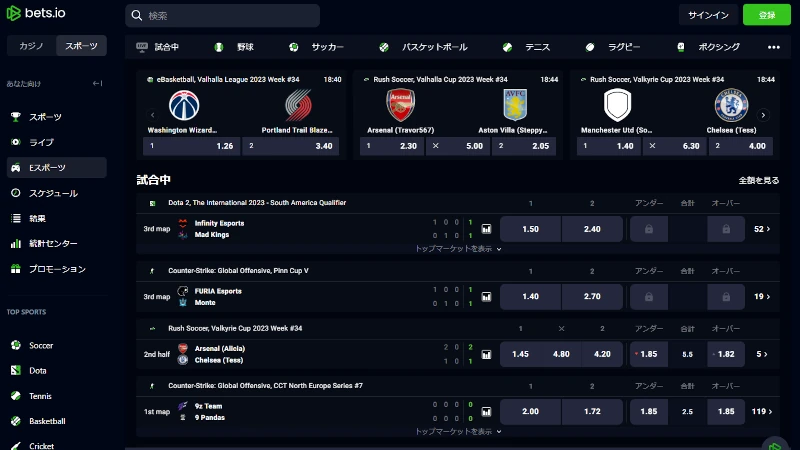Open the Cricket item under Top Sports
Image resolution: width=800 pixels, height=450 pixels.
point(42,445)
